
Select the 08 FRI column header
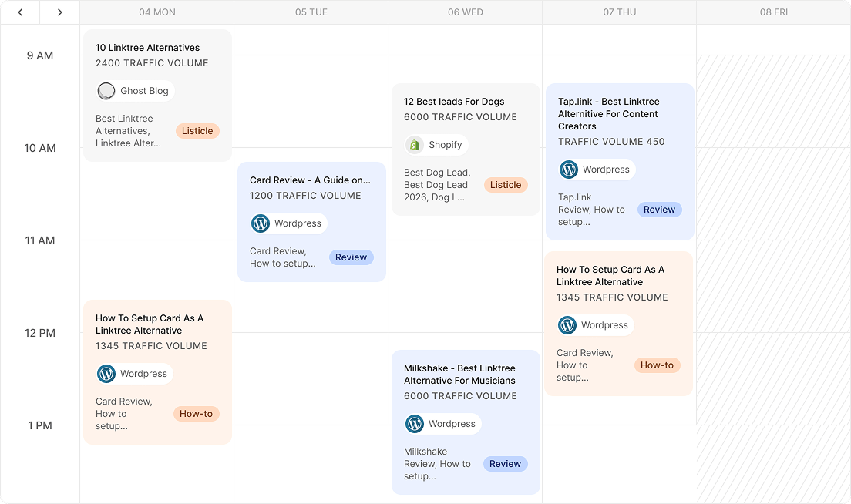click(773, 12)
